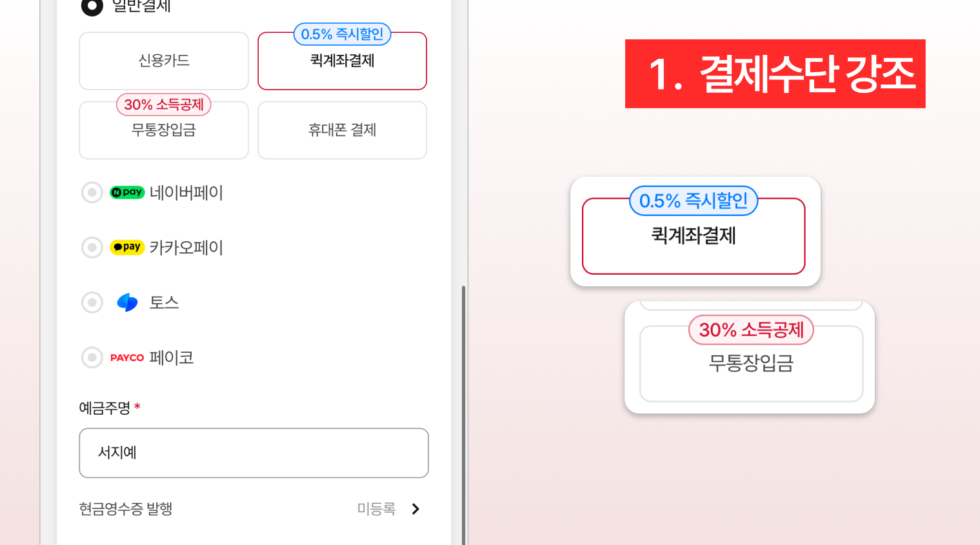The image size is (980, 545).
Task: Click the Naver Pay green icon
Action: (x=126, y=192)
